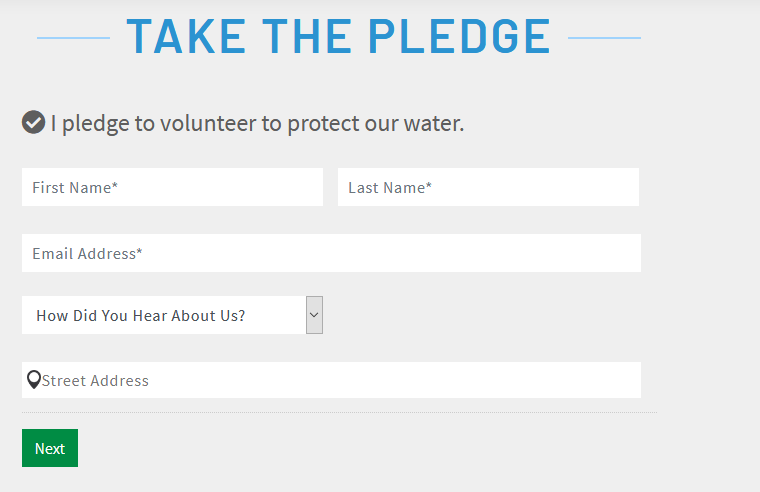
Task: Click the Email Address placeholder label
Action: coord(87,254)
